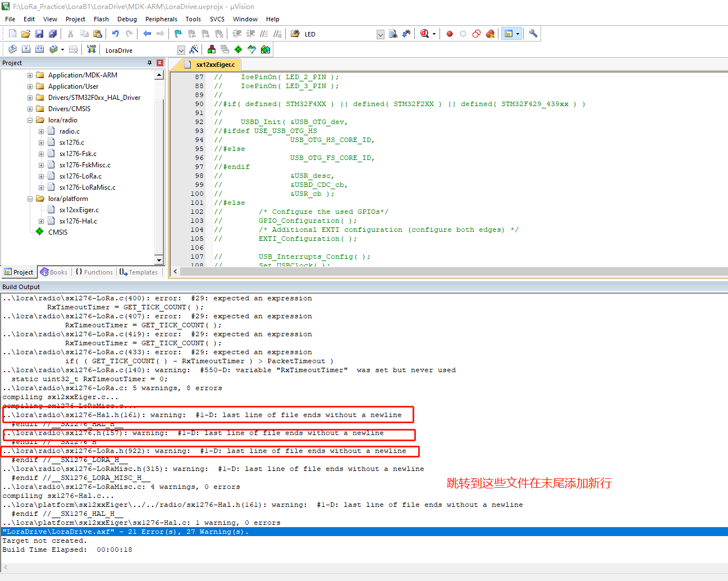Click the Save All icon
The image size is (728, 581).
(x=53, y=34)
